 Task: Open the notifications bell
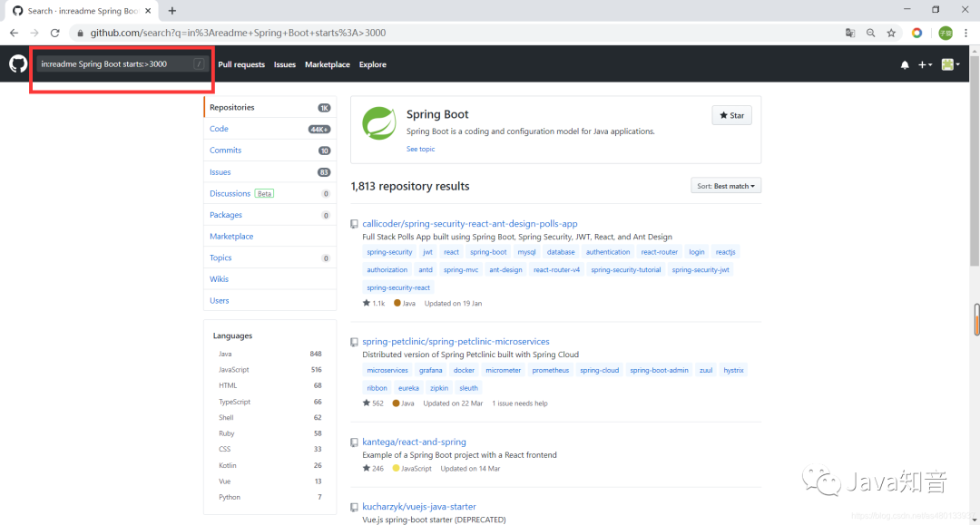(905, 65)
